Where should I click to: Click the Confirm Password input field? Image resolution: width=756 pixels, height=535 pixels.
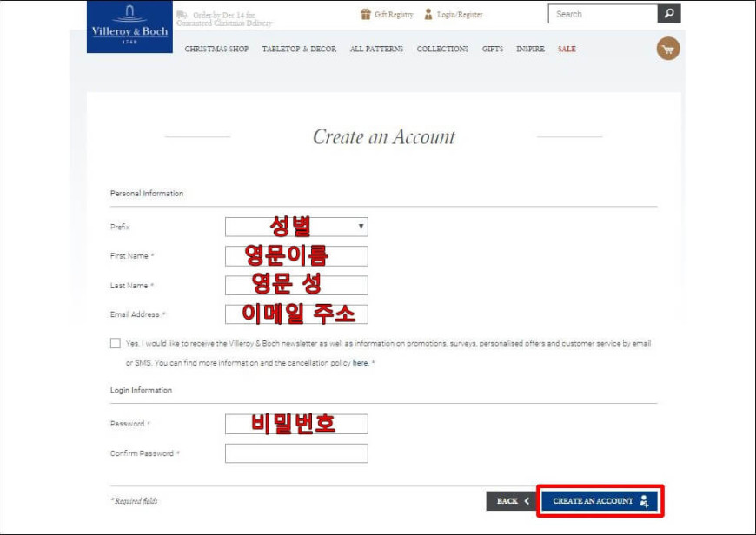(x=296, y=453)
